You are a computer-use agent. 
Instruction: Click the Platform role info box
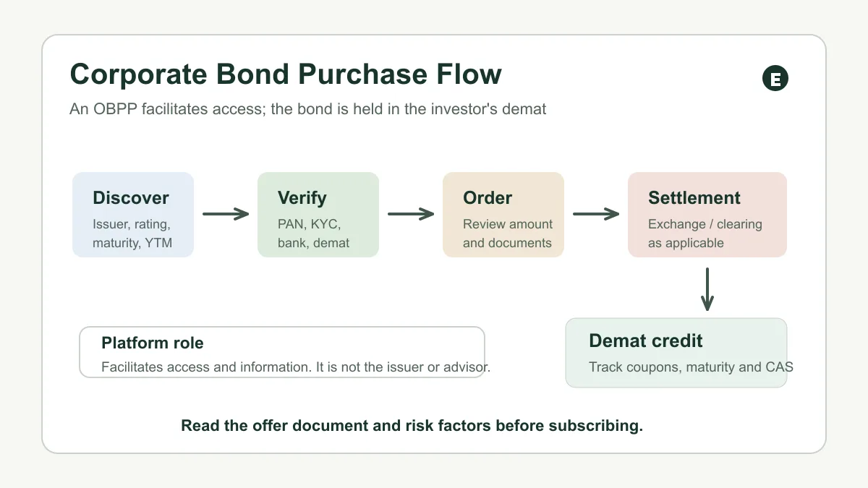pos(282,352)
